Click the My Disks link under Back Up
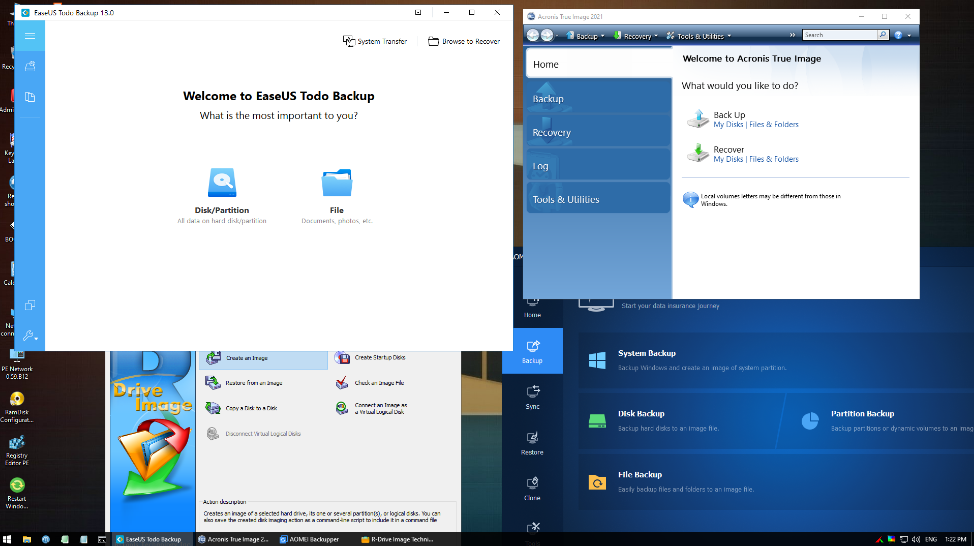This screenshot has width=974, height=546. [727, 125]
